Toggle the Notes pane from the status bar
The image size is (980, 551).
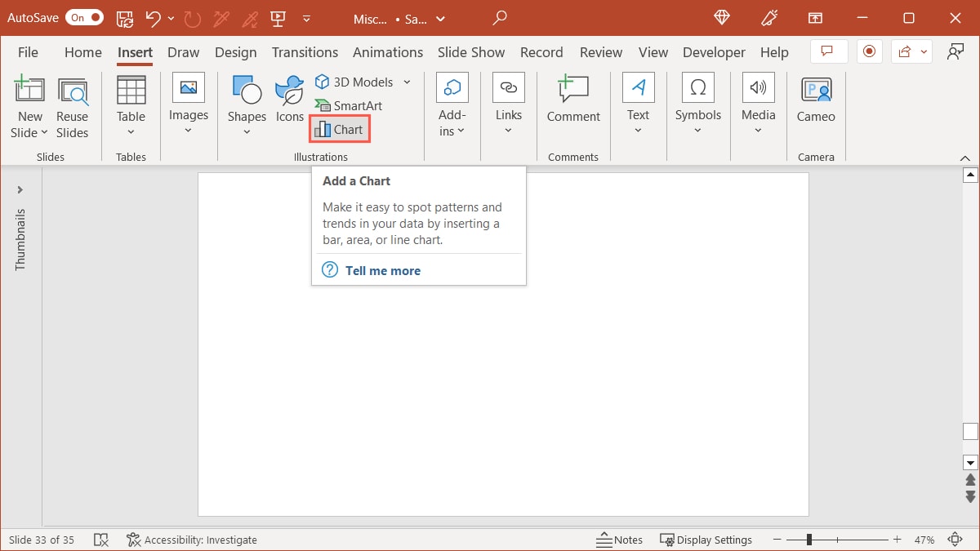(x=621, y=540)
